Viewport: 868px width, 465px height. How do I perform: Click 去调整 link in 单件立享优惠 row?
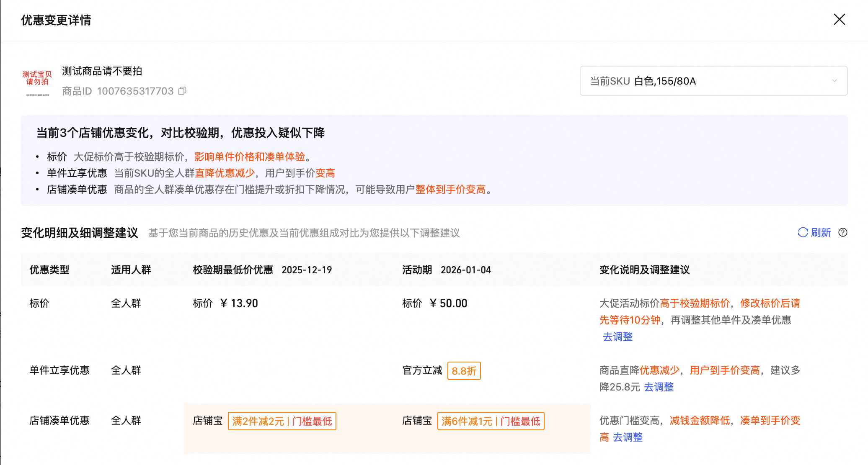pyautogui.click(x=659, y=387)
